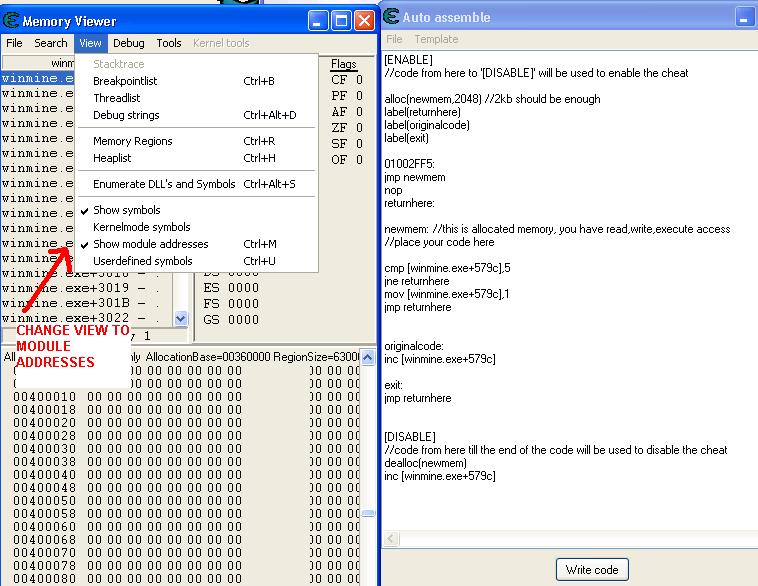The width and height of the screenshot is (758, 586).
Task: Select Breakpointlist from the View menu
Action: (197, 81)
